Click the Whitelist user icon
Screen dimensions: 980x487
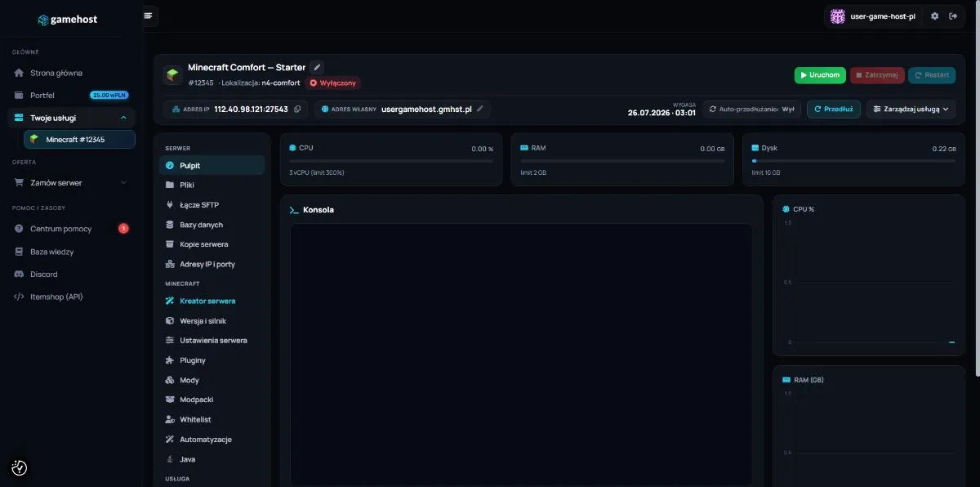point(170,420)
